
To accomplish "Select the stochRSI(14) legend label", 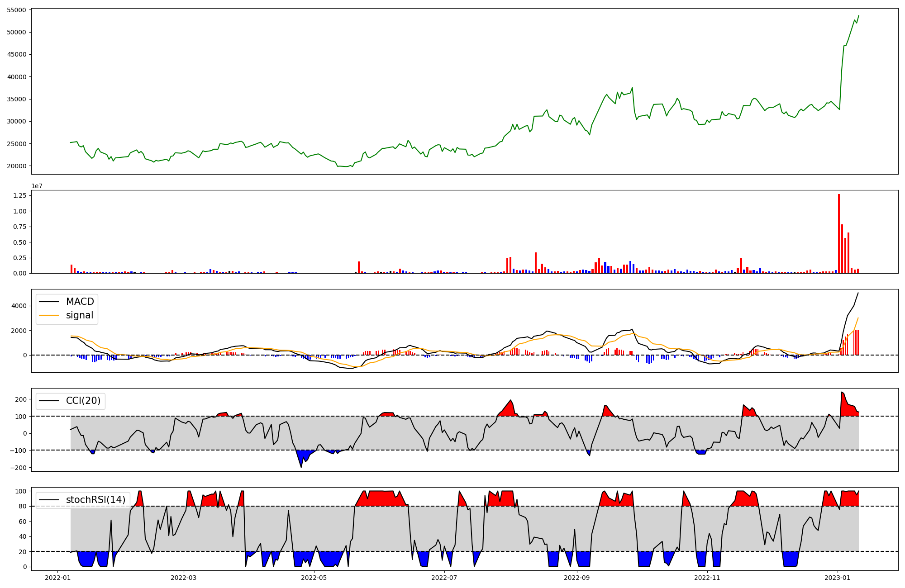I will point(95,500).
